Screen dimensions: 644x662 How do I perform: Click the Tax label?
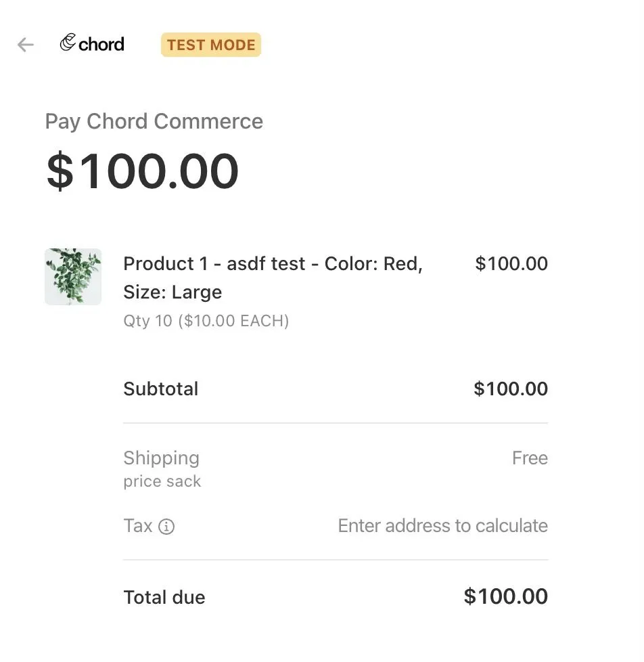tap(137, 526)
